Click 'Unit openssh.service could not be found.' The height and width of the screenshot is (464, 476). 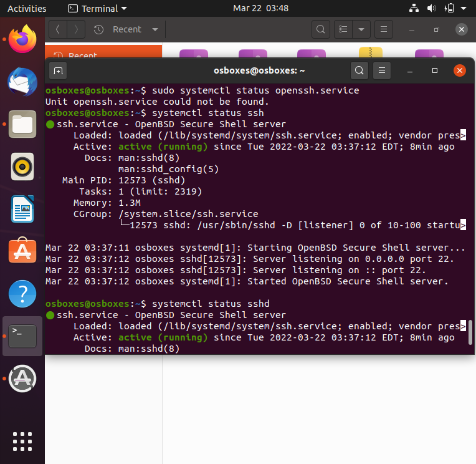(x=157, y=102)
